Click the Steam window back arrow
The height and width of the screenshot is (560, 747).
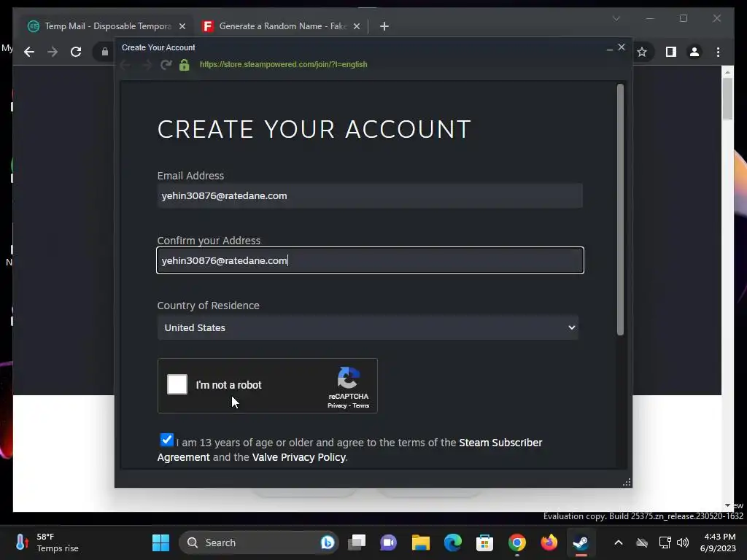click(x=125, y=65)
